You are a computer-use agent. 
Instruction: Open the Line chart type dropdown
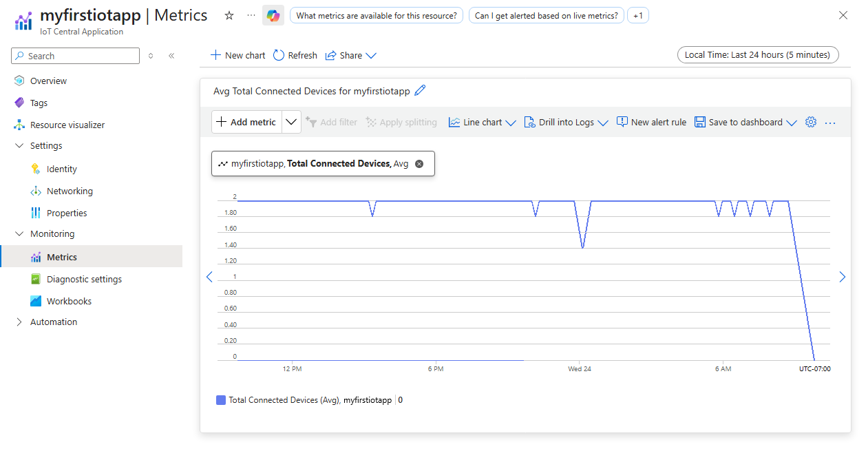(x=482, y=122)
